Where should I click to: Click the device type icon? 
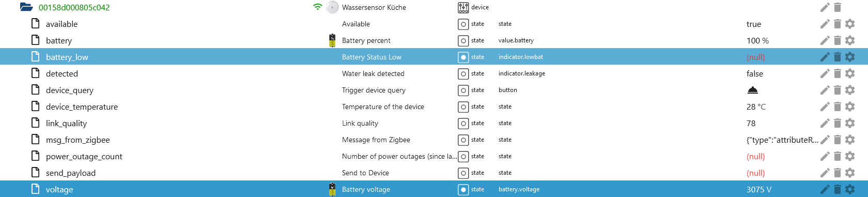click(463, 7)
